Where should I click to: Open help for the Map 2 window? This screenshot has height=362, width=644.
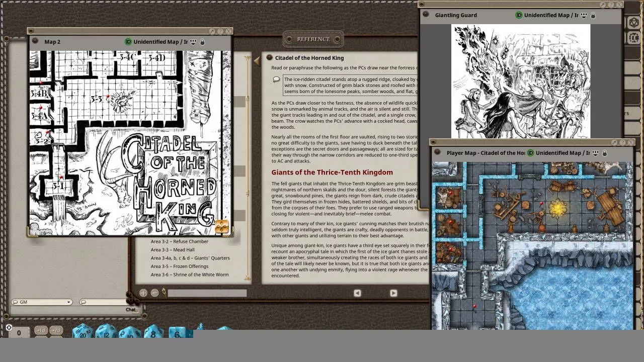coord(220,31)
